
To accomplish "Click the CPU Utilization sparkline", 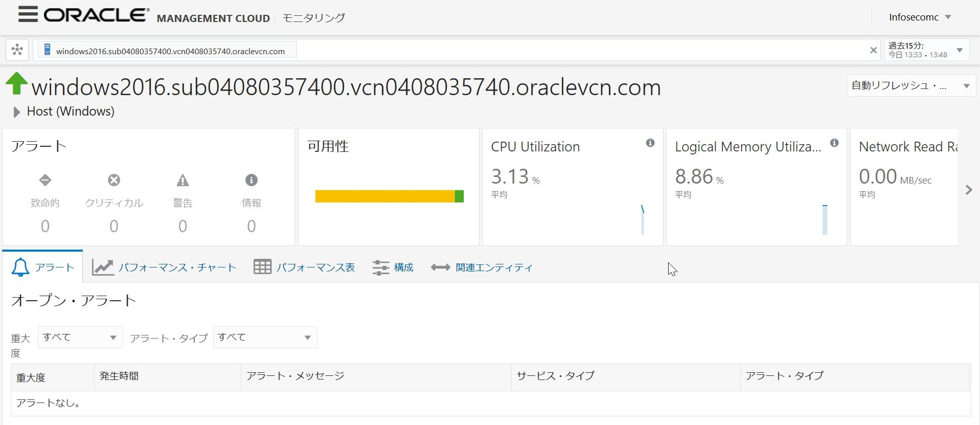I will [643, 219].
